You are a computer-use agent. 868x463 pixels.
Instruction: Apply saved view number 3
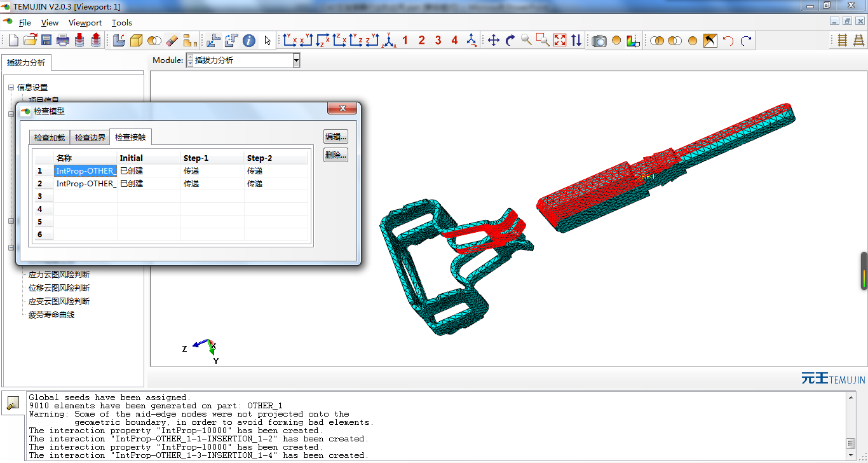(438, 41)
